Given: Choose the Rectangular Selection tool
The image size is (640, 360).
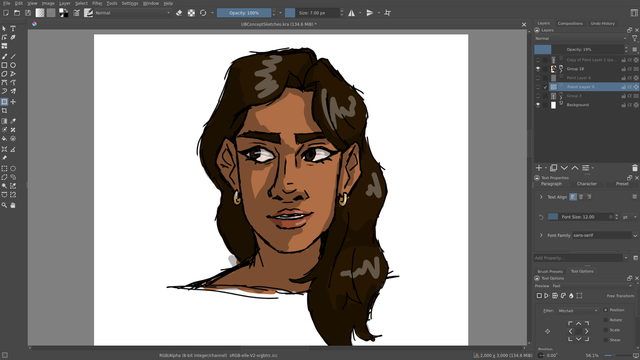Looking at the screenshot, I should click(x=4, y=169).
